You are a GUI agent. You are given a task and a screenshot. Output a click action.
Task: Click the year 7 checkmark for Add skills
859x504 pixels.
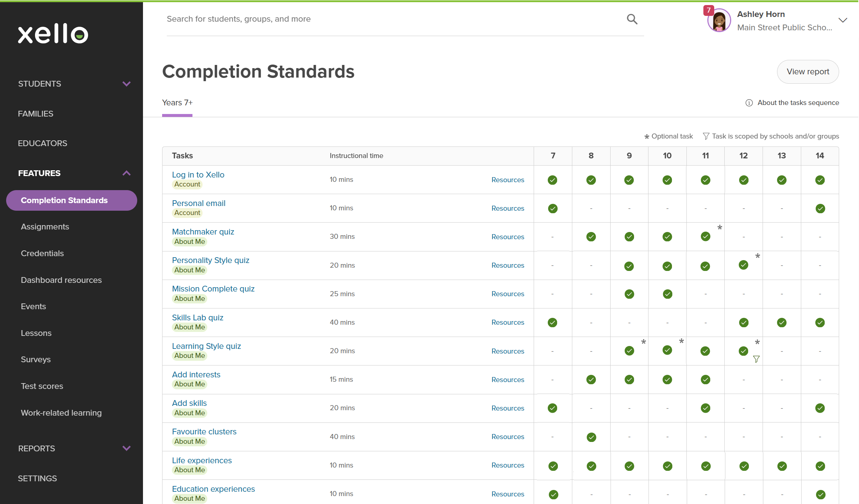click(552, 408)
